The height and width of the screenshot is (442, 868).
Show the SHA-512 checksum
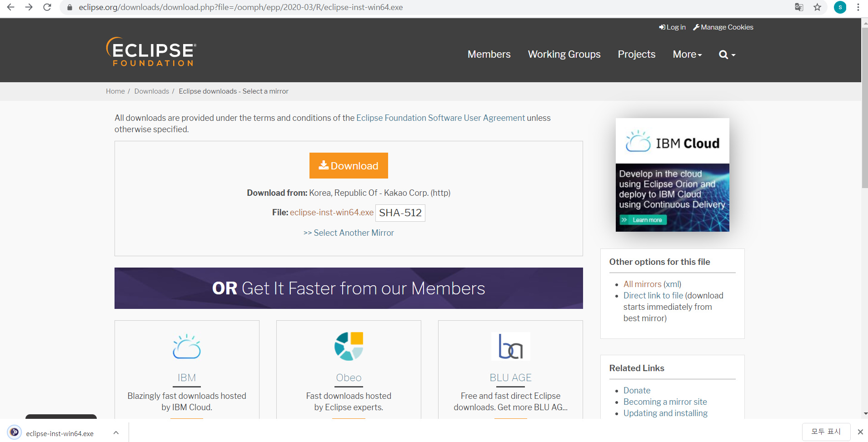click(400, 213)
